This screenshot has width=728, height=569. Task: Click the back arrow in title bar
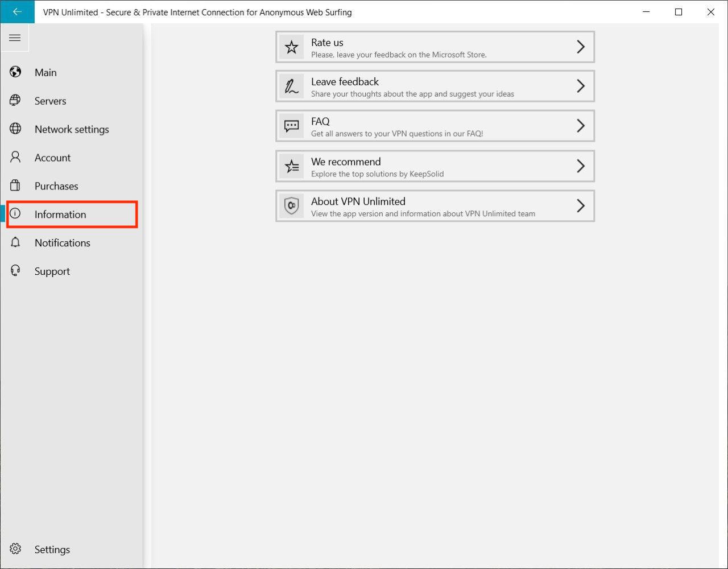point(17,11)
